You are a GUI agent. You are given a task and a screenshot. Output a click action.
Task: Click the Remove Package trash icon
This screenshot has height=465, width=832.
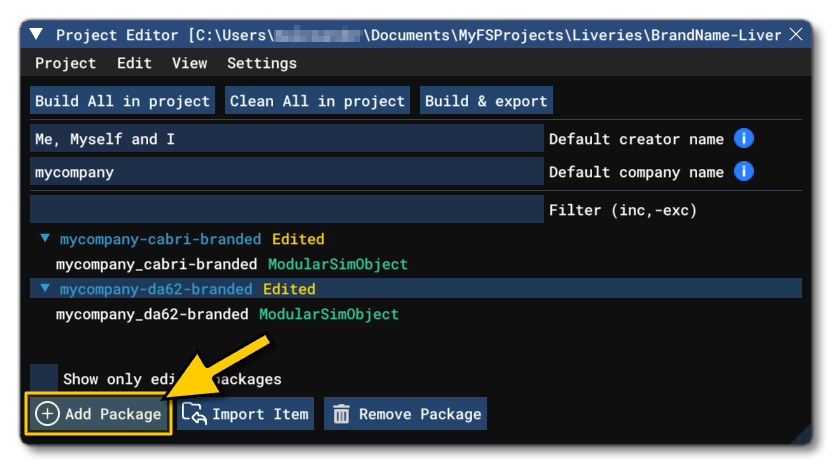[x=341, y=414]
